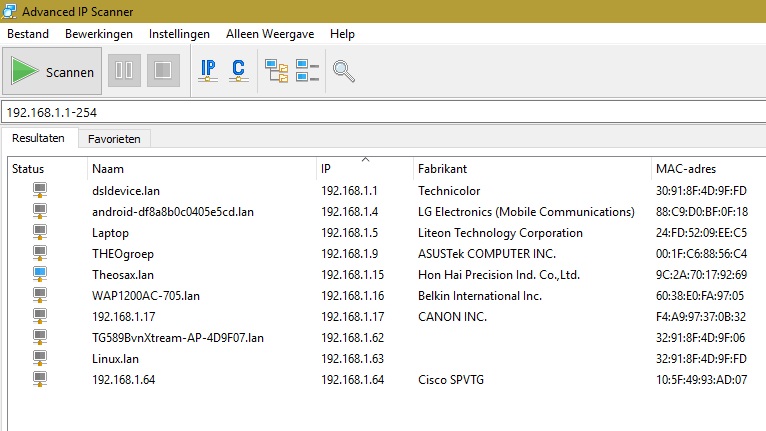The image size is (766, 431).
Task: Select the dsldevice.lan entry
Action: (126, 191)
